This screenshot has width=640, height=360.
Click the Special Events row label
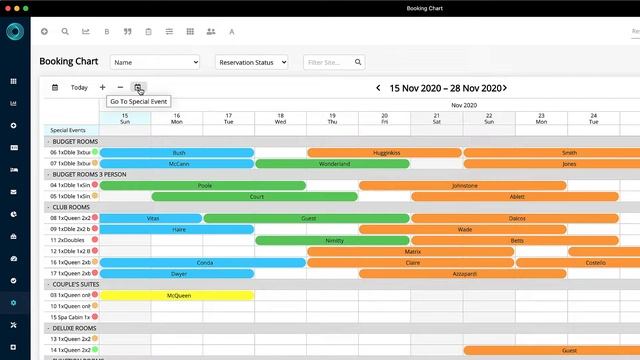click(68, 130)
